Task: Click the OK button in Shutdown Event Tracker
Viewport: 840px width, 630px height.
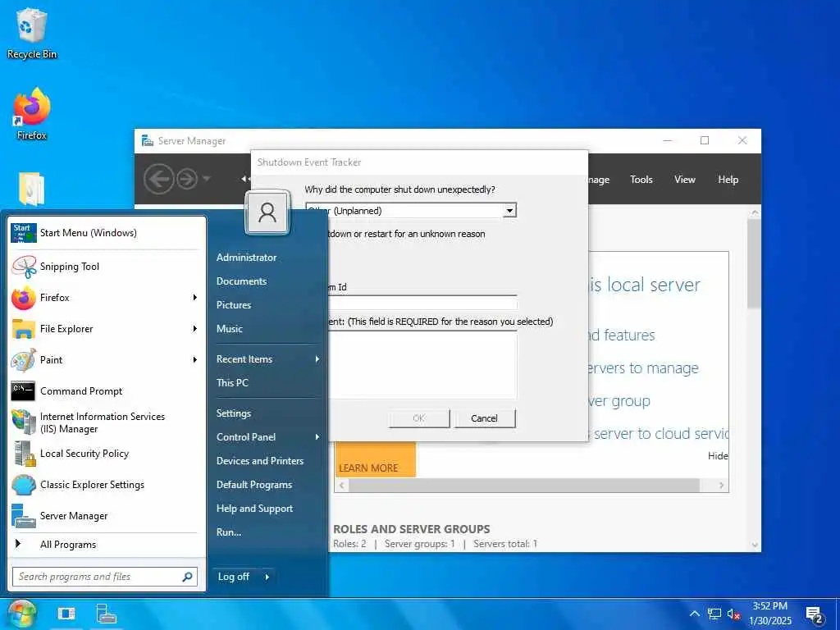Action: point(419,418)
